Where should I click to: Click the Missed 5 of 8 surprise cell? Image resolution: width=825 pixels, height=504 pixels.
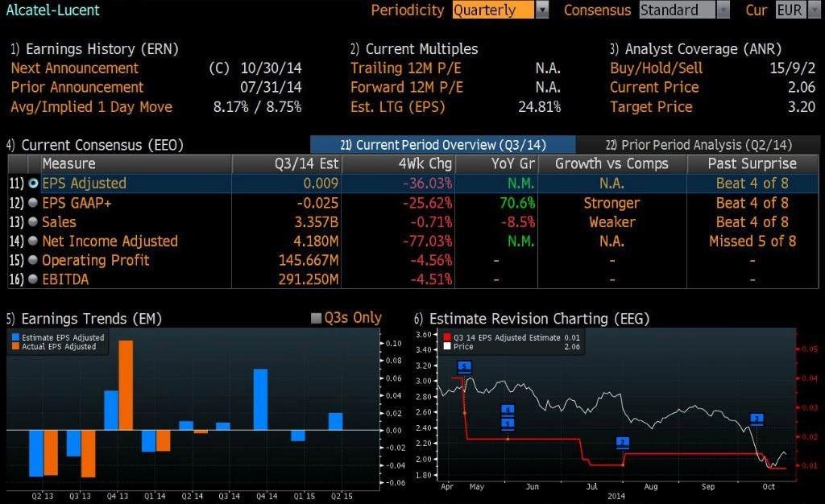click(752, 242)
